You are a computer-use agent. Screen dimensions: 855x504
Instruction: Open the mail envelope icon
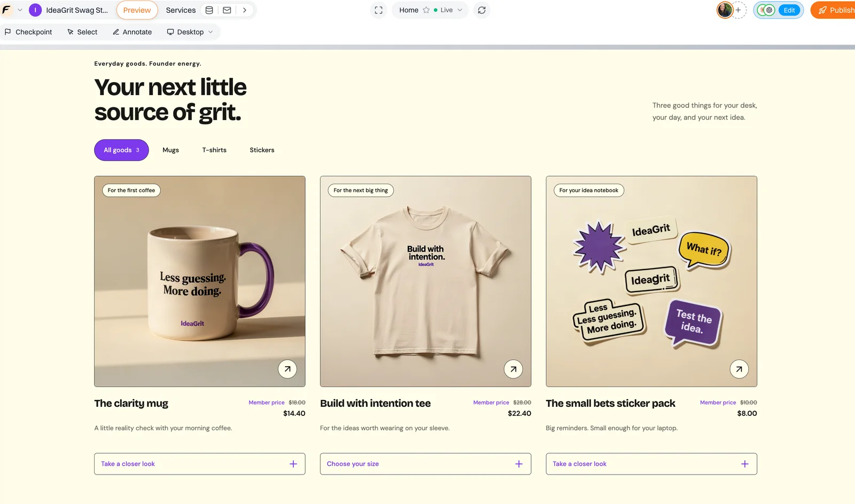(x=227, y=10)
